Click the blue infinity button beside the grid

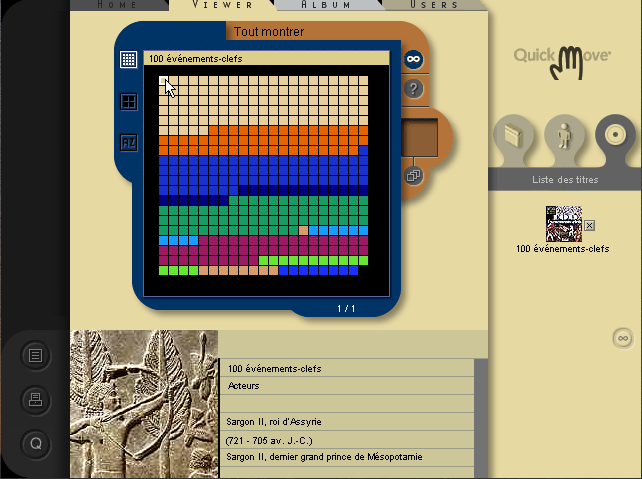[x=414, y=60]
